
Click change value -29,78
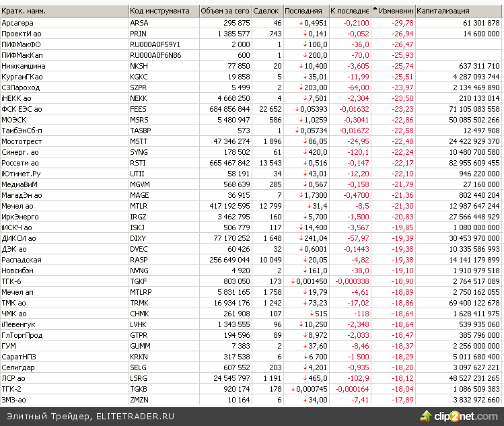click(402, 23)
